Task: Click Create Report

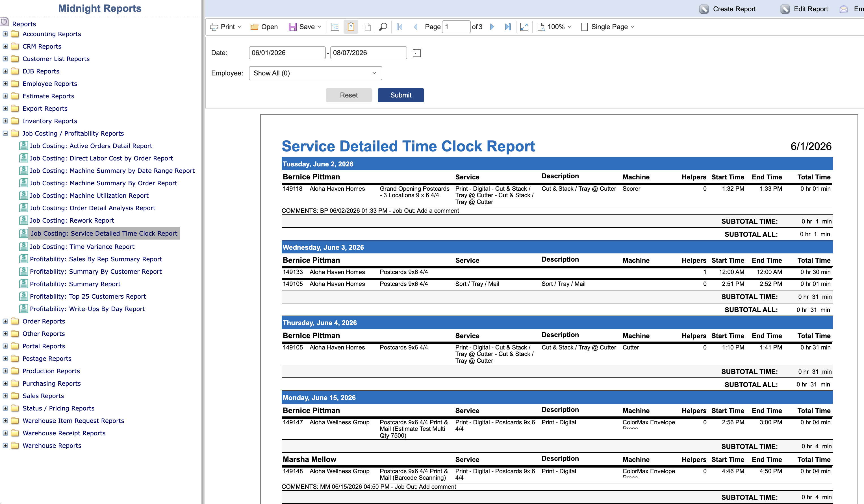Action: (x=727, y=9)
